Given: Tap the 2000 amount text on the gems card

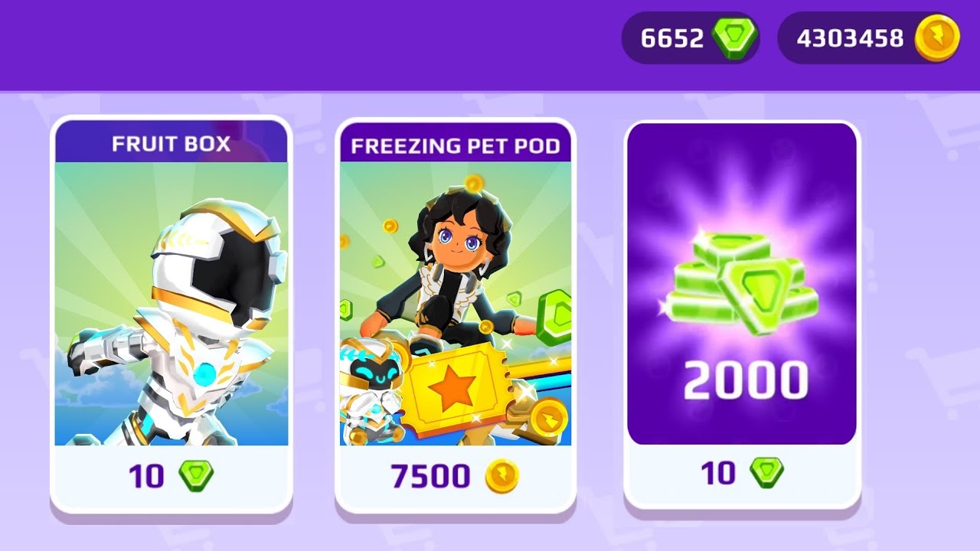Looking at the screenshot, I should 746,380.
